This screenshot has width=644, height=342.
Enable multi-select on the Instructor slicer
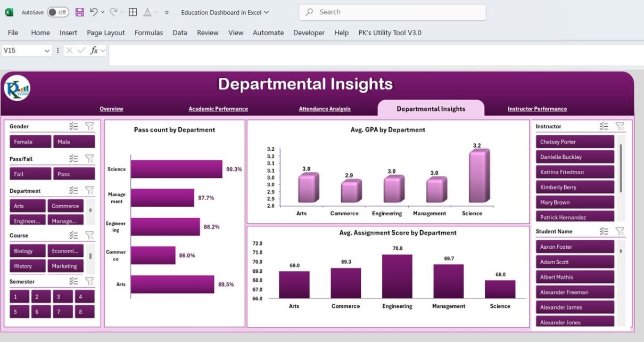pyautogui.click(x=604, y=126)
